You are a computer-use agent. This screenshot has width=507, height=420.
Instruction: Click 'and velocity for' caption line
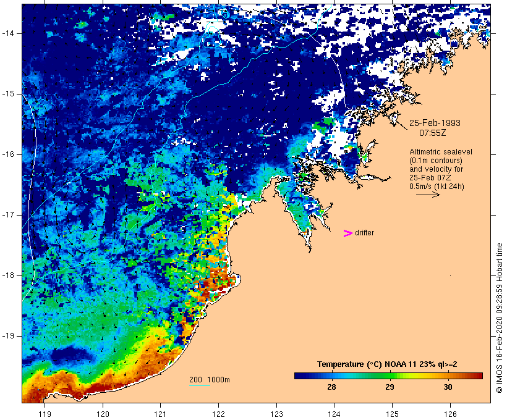pyautogui.click(x=436, y=169)
